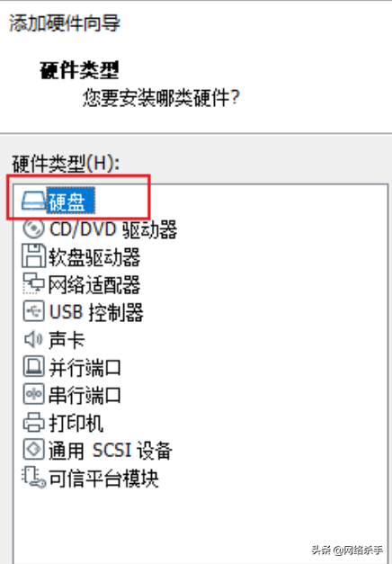
Task: Click the generic SCSI device icon
Action: point(33,449)
